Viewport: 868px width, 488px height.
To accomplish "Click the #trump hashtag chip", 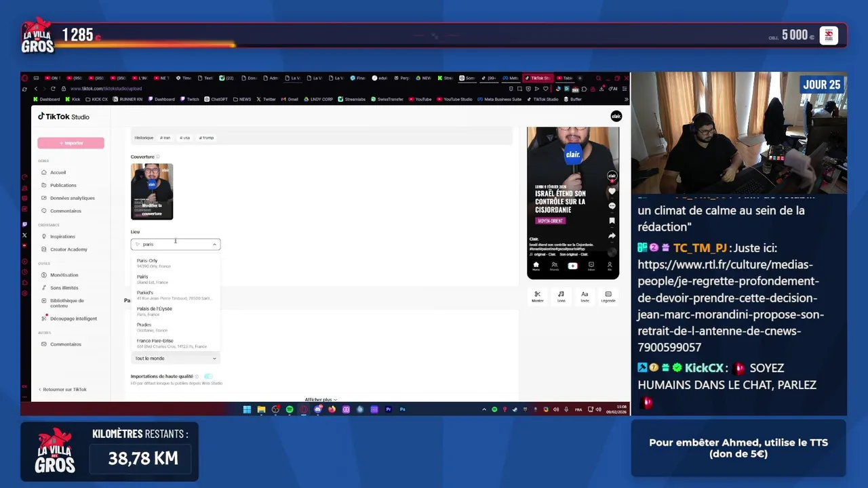I will [206, 138].
